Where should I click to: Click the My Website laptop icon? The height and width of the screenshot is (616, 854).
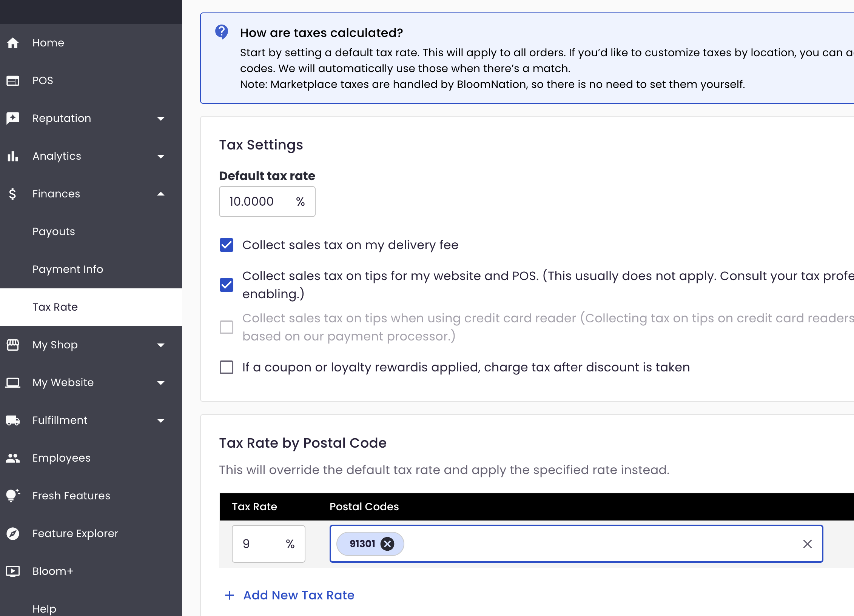13,383
